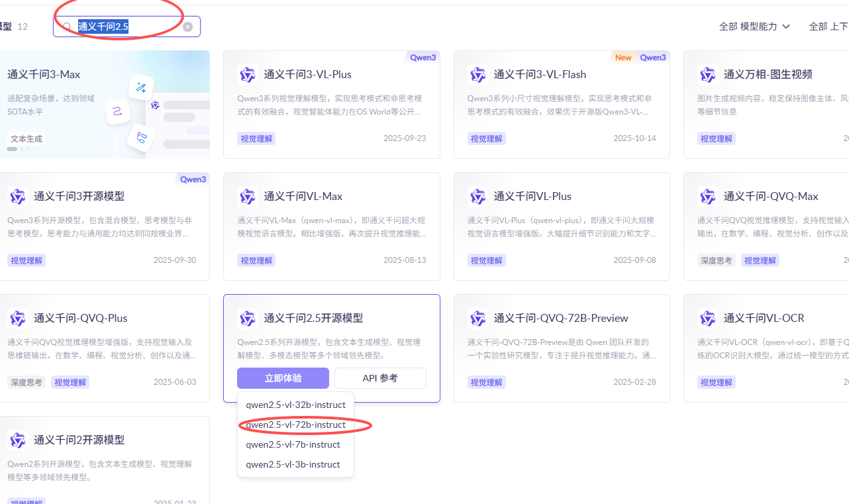Click the date 2025-06-03

pos(175,382)
